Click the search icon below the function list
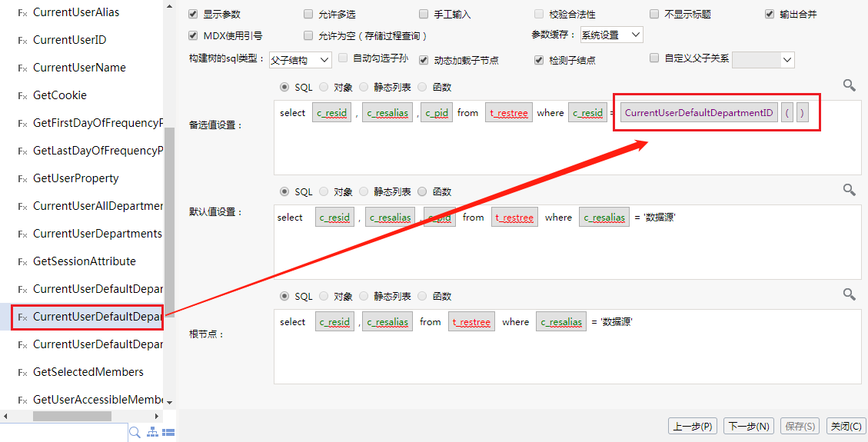 coord(135,432)
